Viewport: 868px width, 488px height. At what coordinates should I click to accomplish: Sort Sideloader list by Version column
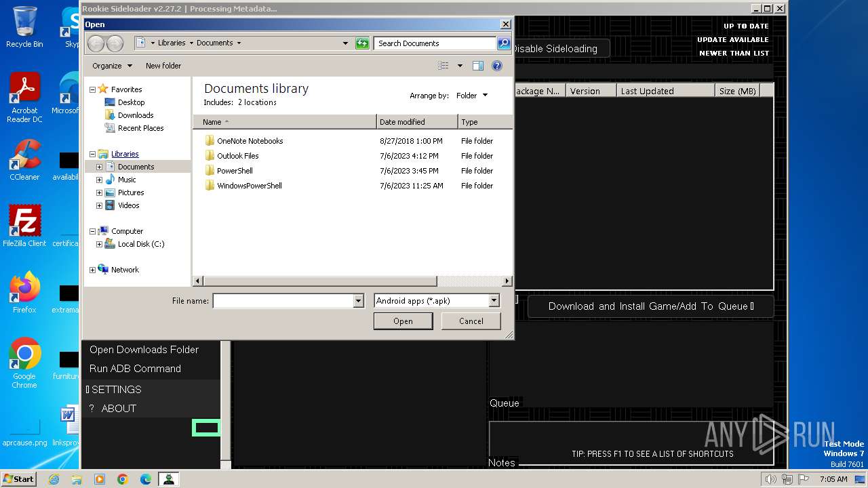(591, 91)
